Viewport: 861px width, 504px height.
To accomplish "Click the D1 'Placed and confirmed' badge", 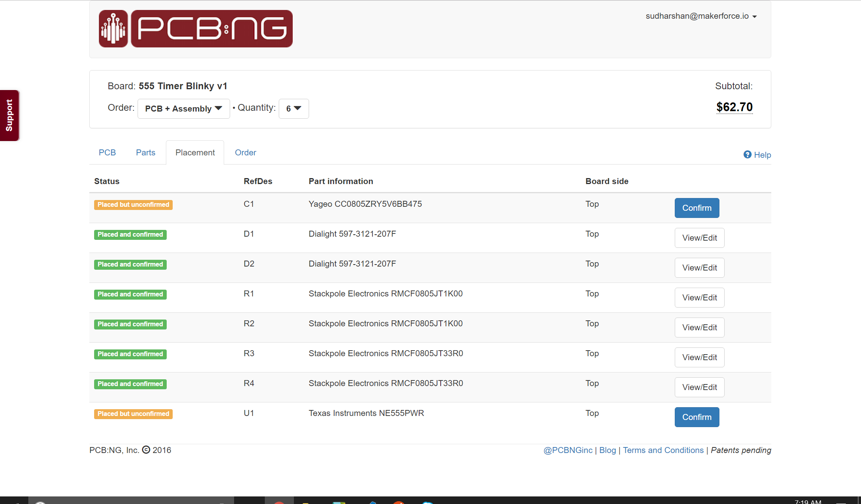I will (130, 235).
